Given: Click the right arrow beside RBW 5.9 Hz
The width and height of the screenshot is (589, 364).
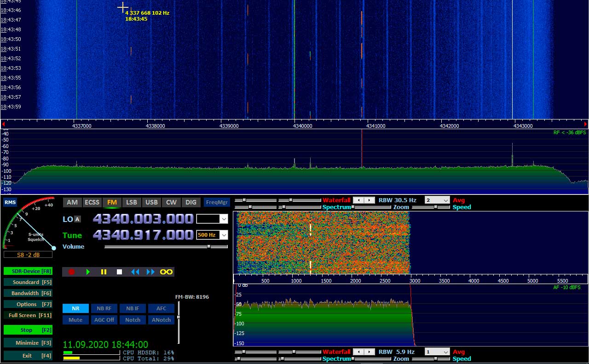Looking at the screenshot, I should 370,352.
